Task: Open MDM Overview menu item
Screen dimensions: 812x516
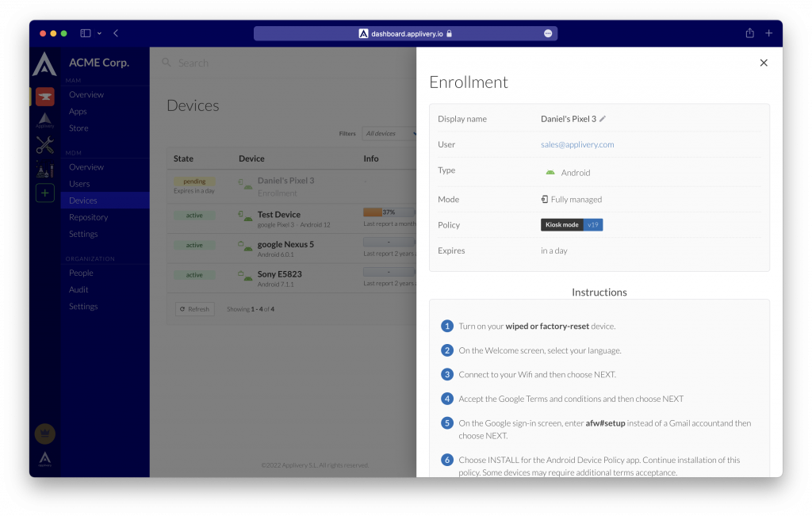Action: click(86, 167)
